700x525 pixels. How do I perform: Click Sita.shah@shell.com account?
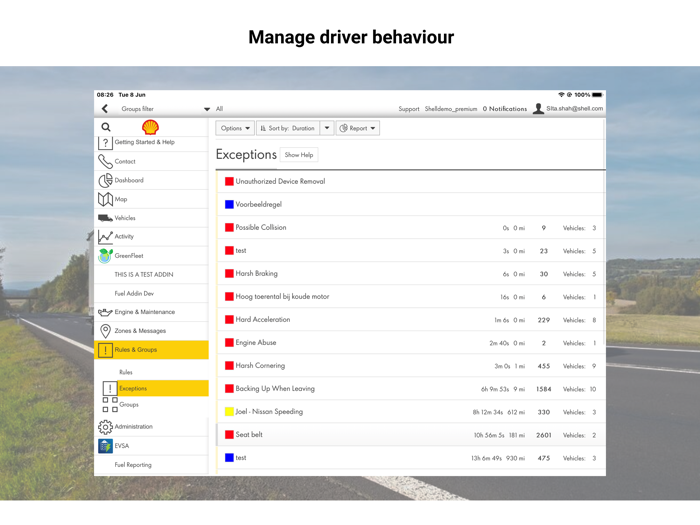575,108
